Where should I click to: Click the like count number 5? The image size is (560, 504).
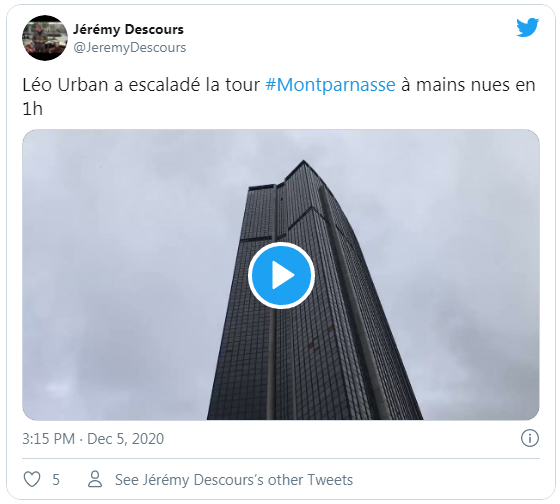click(56, 480)
